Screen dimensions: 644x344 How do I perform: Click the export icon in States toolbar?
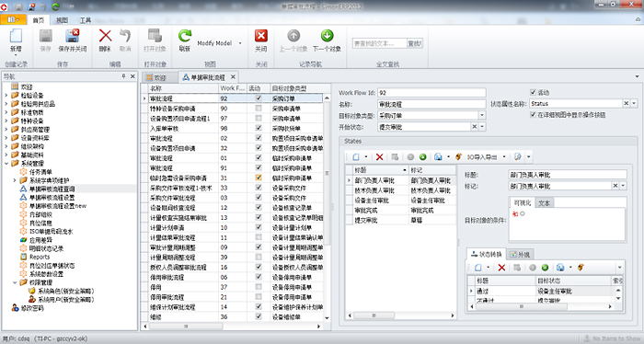pos(438,156)
